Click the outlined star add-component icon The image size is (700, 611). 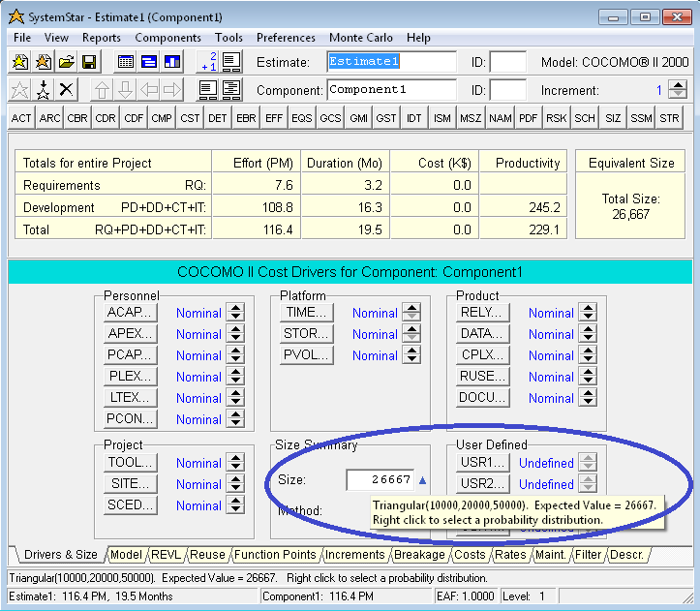(19, 90)
